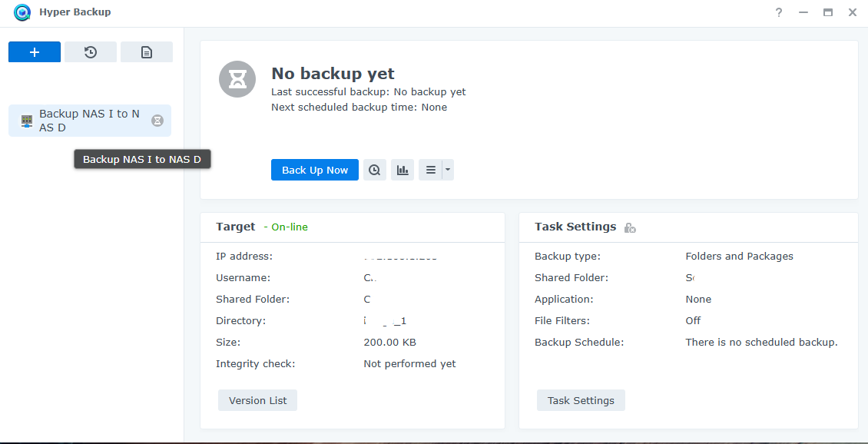Click There is no scheduled backup text
Viewport: 868px width, 444px height.
[762, 342]
